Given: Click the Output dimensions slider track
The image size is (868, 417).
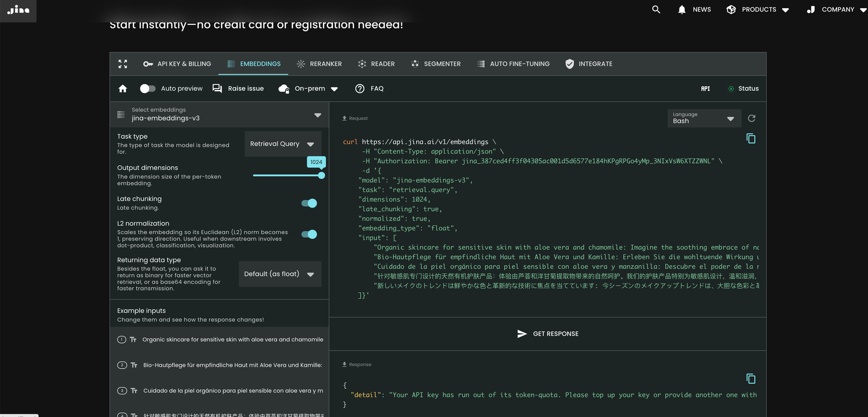Looking at the screenshot, I should (286, 175).
